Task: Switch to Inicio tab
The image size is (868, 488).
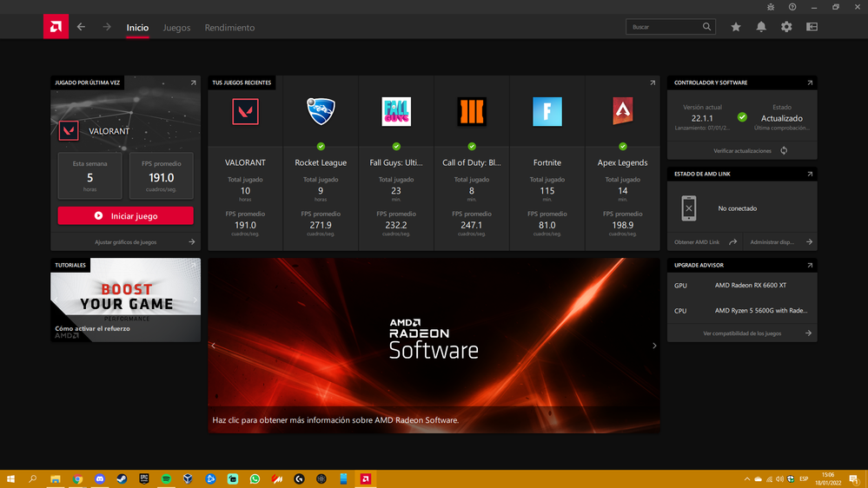Action: point(137,28)
